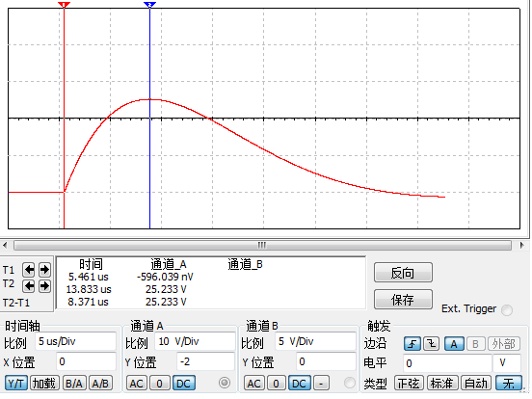This screenshot has height=399, width=532.
Task: Click the 保存 save button
Action: tap(403, 300)
